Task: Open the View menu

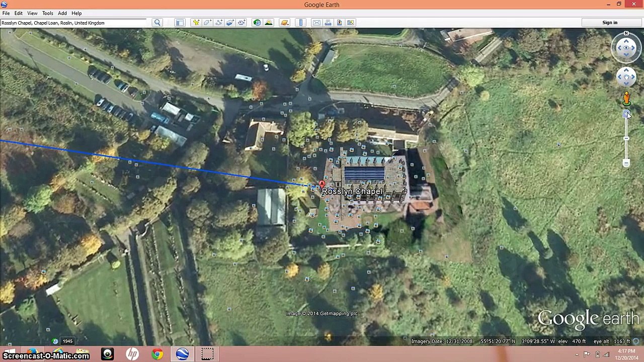Action: tap(32, 13)
